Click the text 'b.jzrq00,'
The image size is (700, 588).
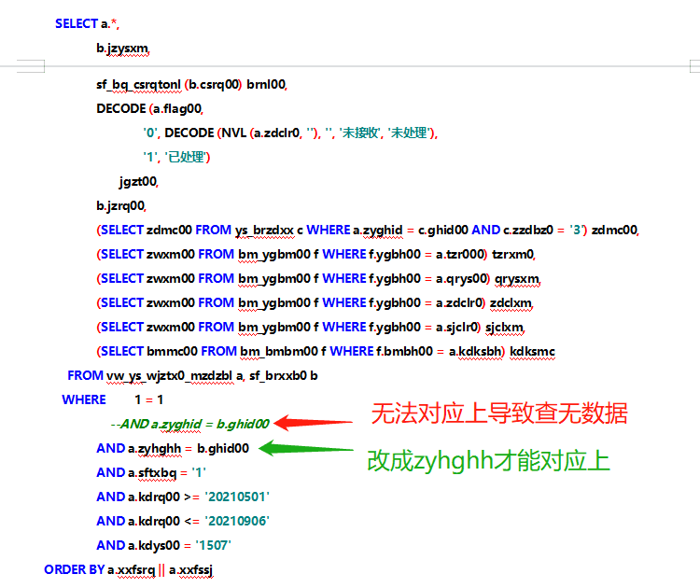pyautogui.click(x=121, y=206)
